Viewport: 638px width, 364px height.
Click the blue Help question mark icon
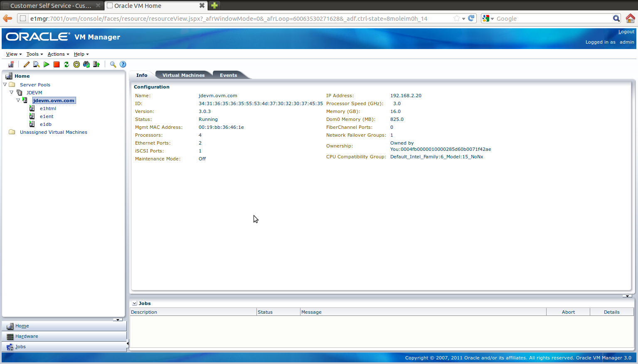(x=123, y=64)
